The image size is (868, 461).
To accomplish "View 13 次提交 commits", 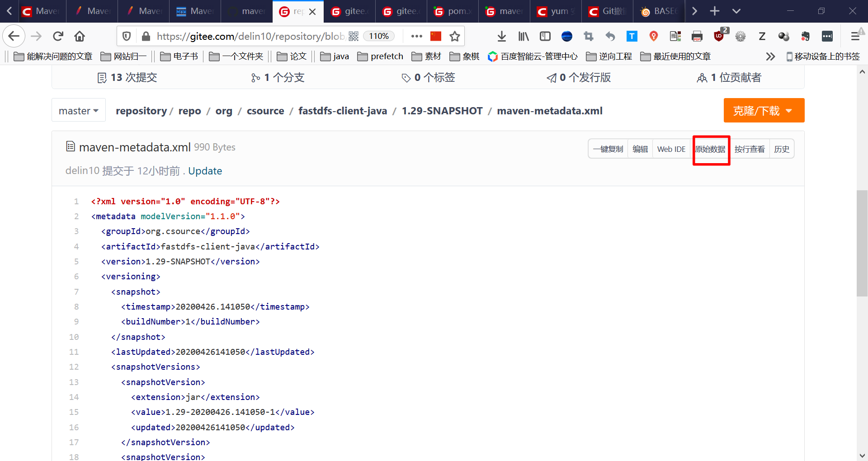I will pyautogui.click(x=127, y=77).
